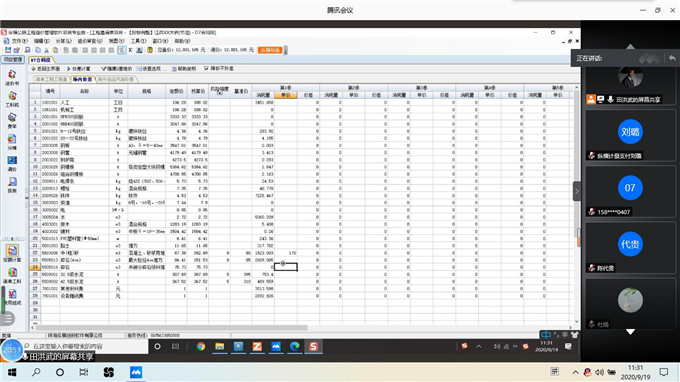Click the Task View icon on taskbar
This screenshot has height=382, width=680.
(84, 372)
